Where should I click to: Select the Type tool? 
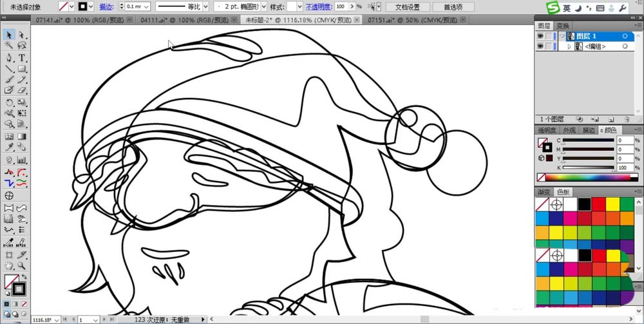tap(22, 58)
